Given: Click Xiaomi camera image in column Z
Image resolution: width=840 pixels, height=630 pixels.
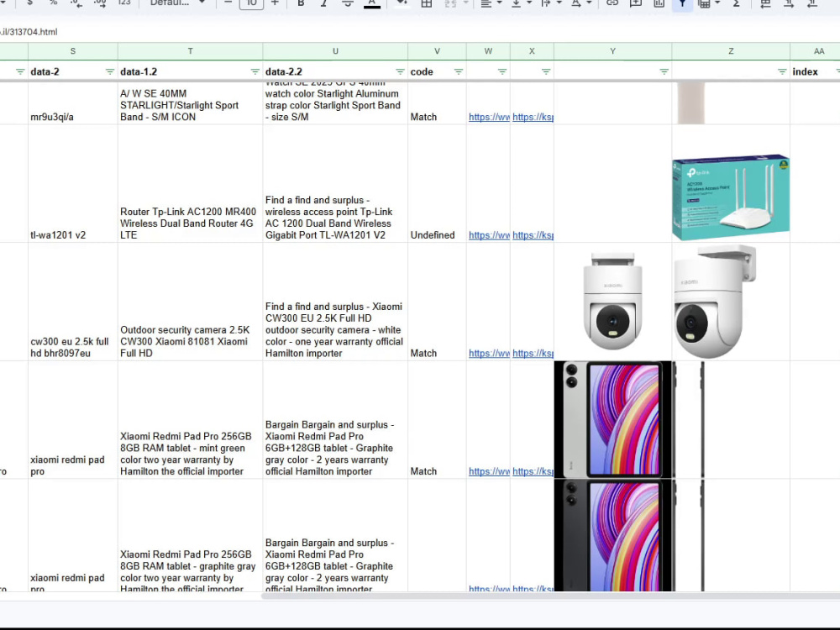Looking at the screenshot, I should tap(715, 302).
